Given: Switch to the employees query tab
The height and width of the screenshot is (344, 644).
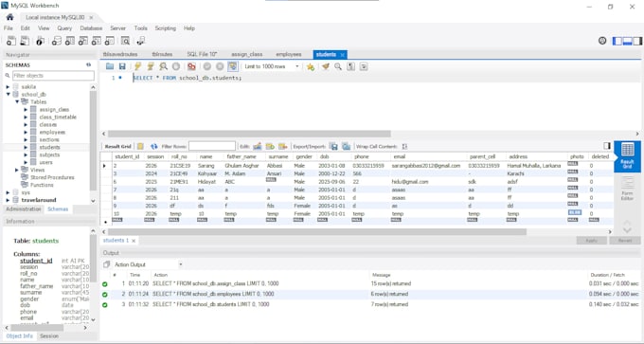Looking at the screenshot, I should point(289,54).
